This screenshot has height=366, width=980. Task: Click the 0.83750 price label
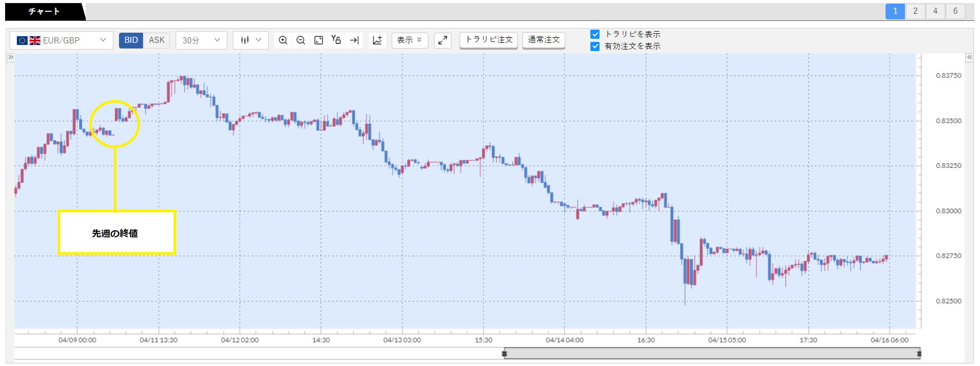pos(948,76)
